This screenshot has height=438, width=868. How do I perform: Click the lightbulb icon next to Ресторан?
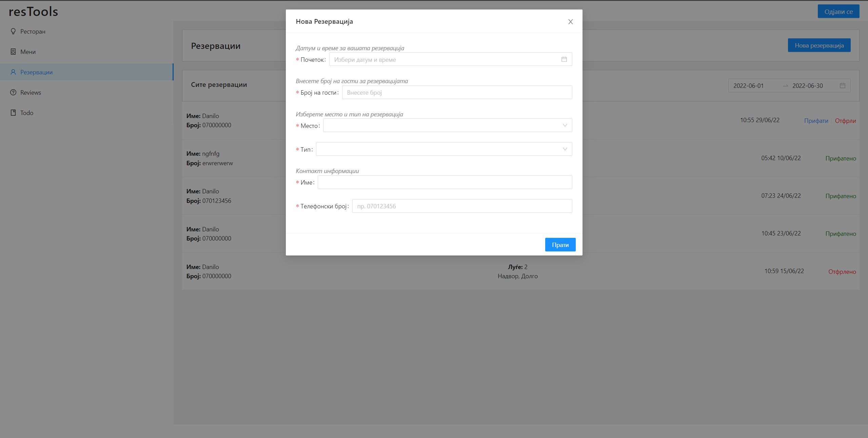point(13,31)
